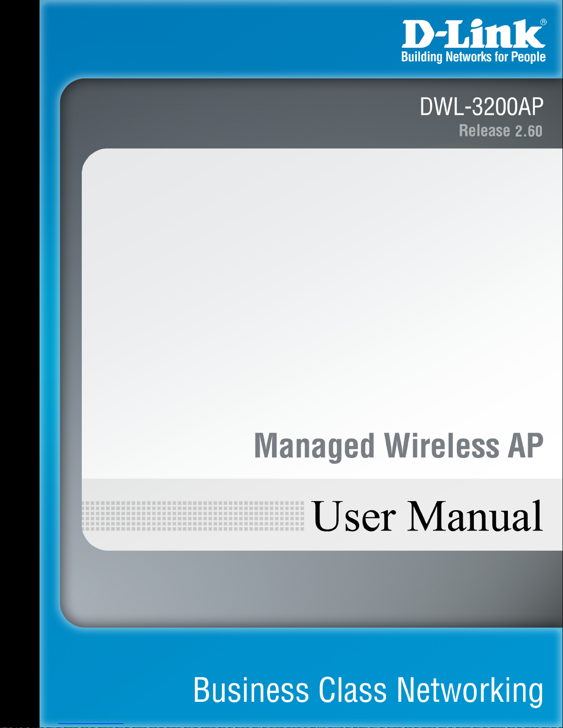563x728 pixels.
Task: Click the blank white cover panel area
Action: click(322, 285)
